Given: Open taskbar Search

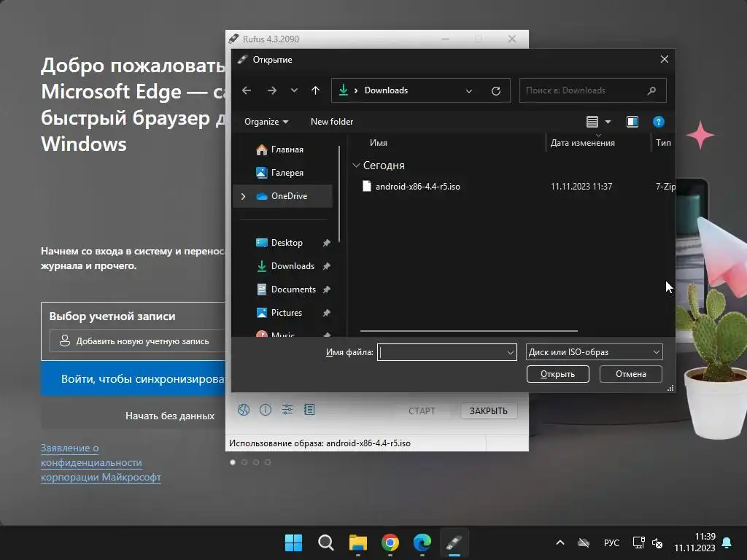Looking at the screenshot, I should (x=326, y=542).
